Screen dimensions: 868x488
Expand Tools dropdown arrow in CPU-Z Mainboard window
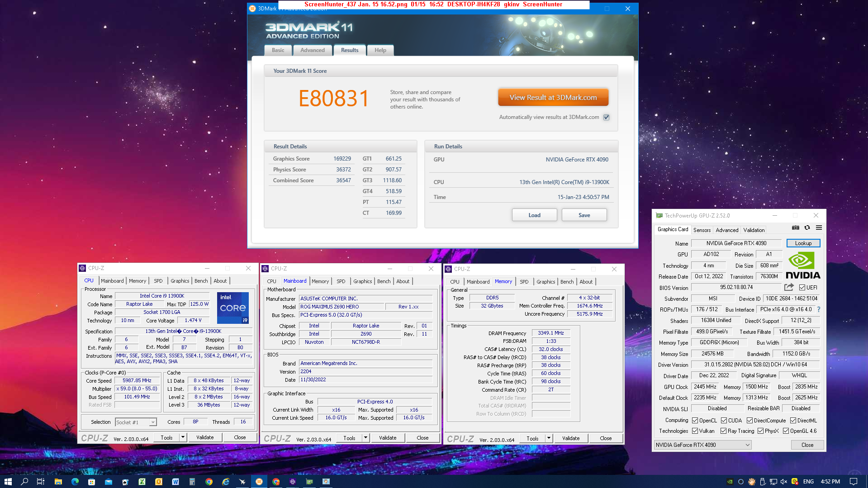[365, 438]
